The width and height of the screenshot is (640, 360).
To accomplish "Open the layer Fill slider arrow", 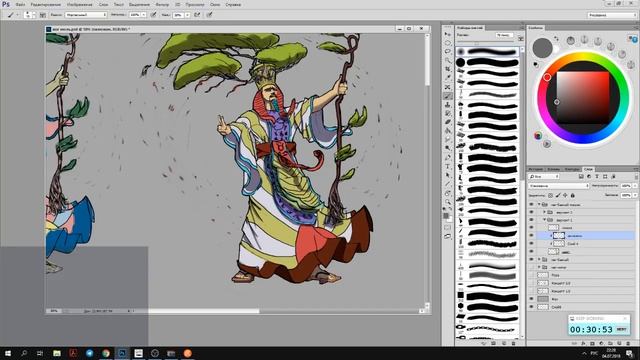I will [635, 196].
